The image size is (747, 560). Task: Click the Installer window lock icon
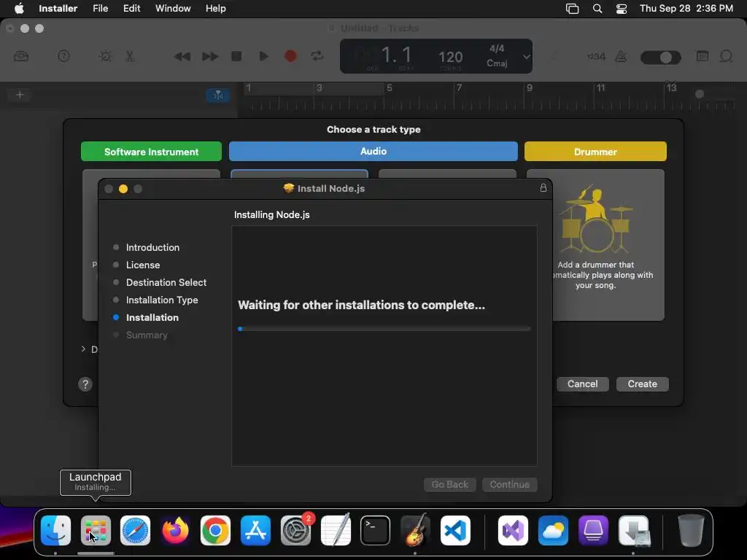[x=543, y=187]
